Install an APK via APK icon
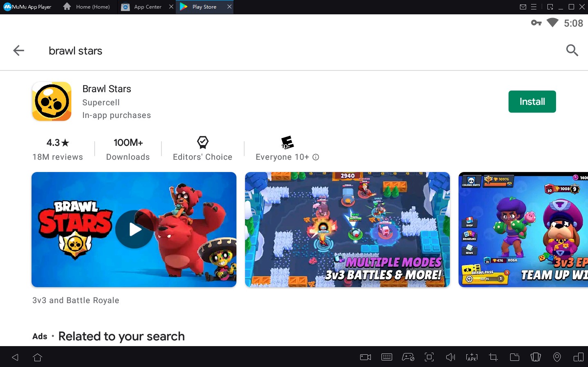This screenshot has width=588, height=367. point(472,357)
